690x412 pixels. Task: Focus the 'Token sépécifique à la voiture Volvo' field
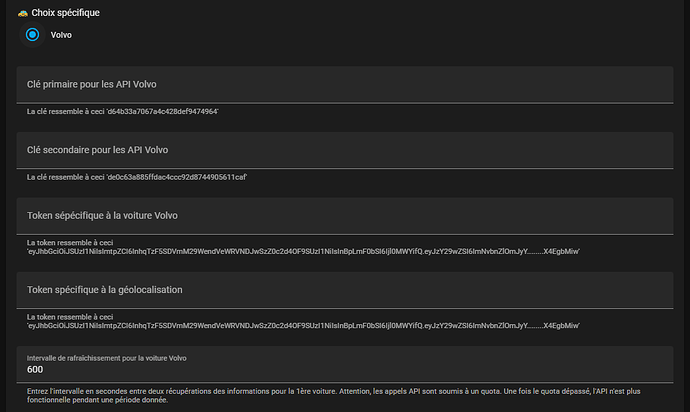click(x=345, y=216)
